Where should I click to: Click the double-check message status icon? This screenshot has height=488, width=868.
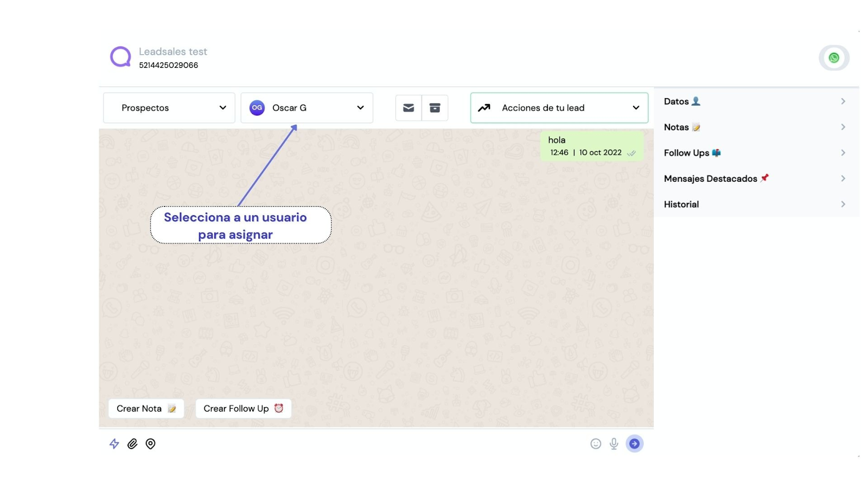[x=631, y=153]
